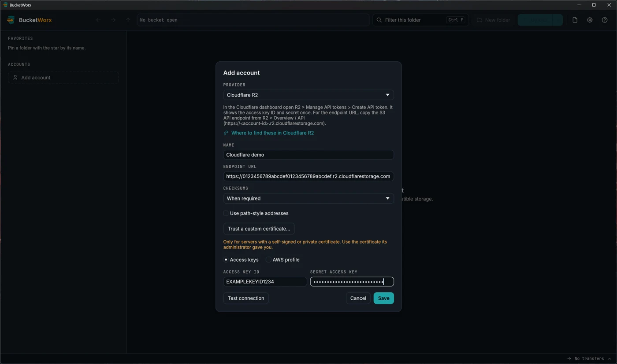Click the FAVORITES sidebar heading
Screen dimensions: 617x364
(20, 38)
